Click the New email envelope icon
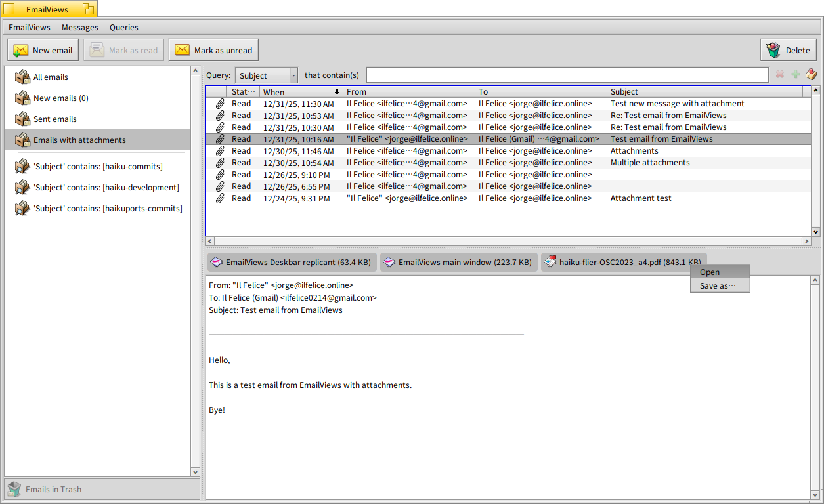The height and width of the screenshot is (504, 824). (x=21, y=51)
